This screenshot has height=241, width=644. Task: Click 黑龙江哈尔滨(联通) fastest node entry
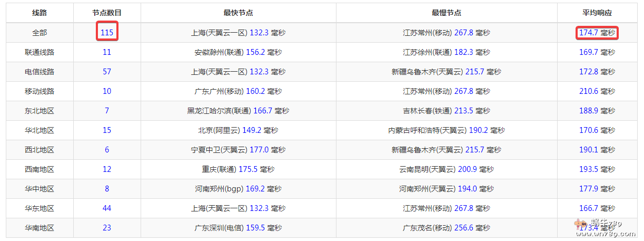click(x=238, y=111)
